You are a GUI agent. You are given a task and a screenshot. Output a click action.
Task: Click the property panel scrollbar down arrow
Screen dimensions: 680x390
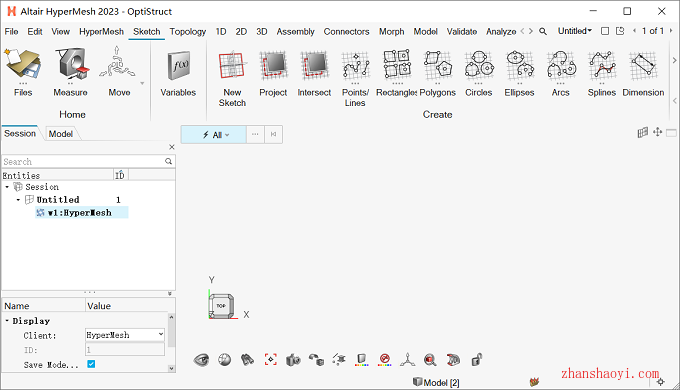click(171, 368)
